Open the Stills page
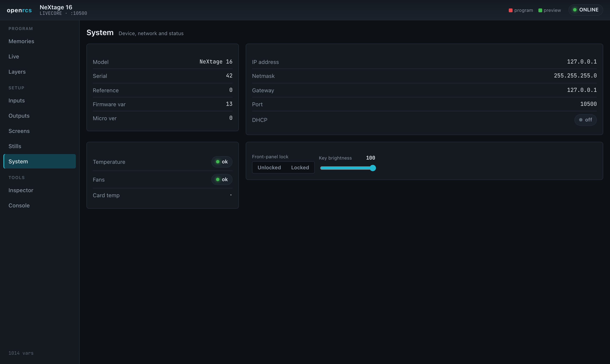610x364 pixels. 40,146
